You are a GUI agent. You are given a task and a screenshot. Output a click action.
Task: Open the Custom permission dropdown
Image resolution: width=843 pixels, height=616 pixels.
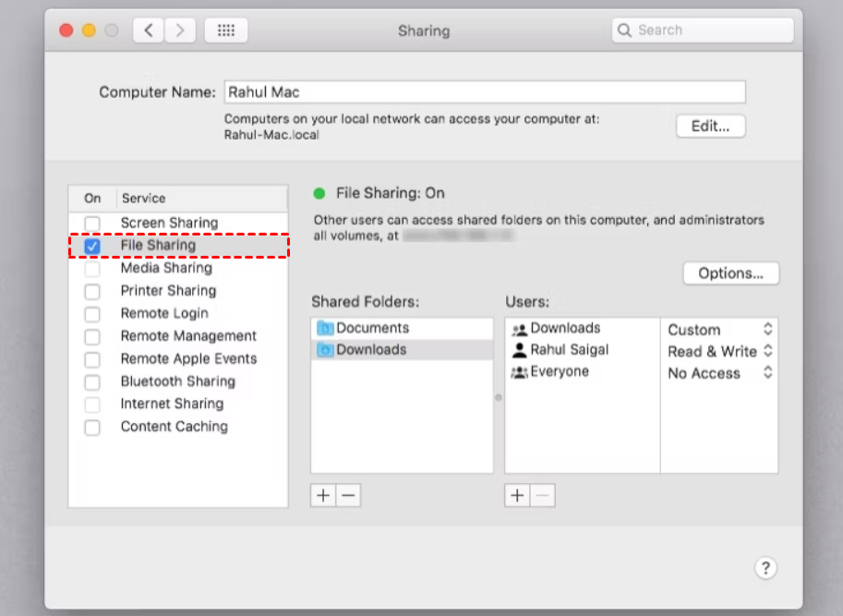(720, 329)
